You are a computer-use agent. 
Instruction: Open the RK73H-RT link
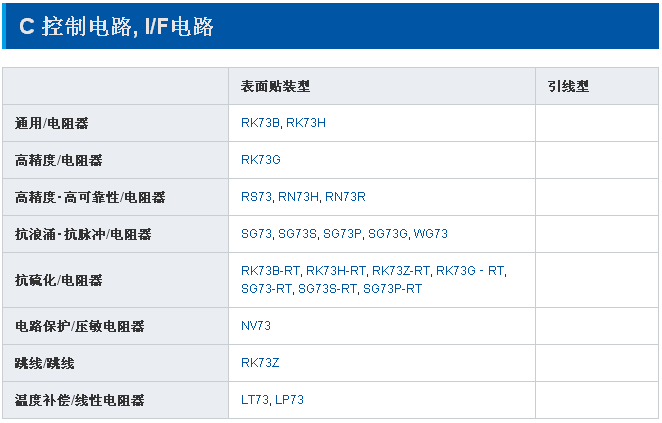pyautogui.click(x=336, y=271)
